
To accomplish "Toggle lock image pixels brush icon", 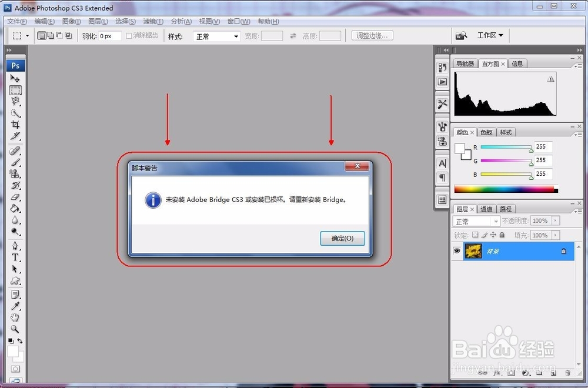I will pos(484,235).
